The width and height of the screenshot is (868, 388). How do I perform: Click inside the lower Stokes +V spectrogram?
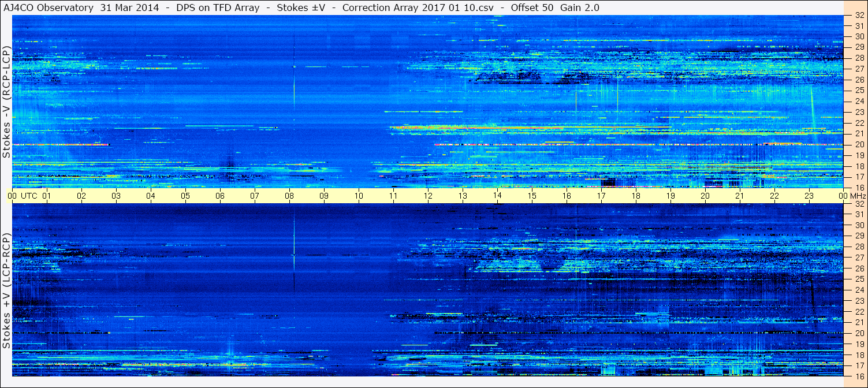(x=428, y=290)
